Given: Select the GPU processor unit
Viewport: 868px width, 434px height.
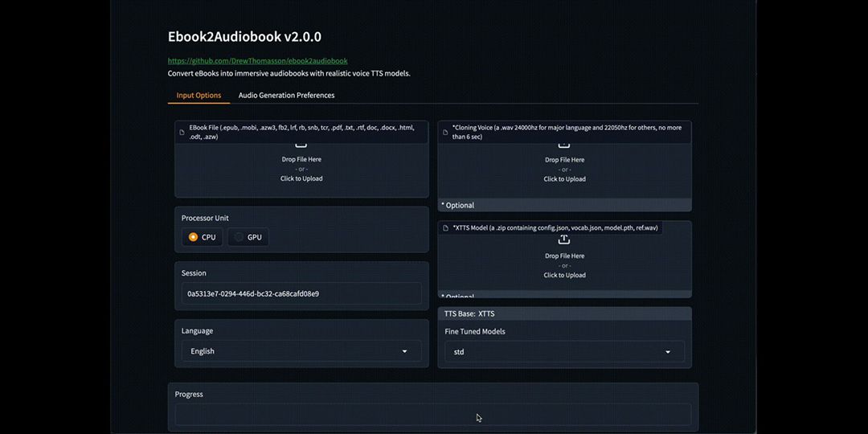Looking at the screenshot, I should tap(248, 237).
